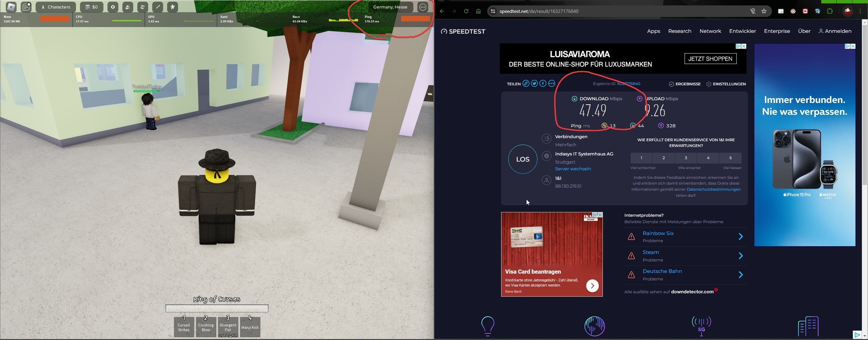The width and height of the screenshot is (868, 340).
Task: Click JETZT SHOPPEN in the Luisaviaroma ad
Action: [710, 59]
